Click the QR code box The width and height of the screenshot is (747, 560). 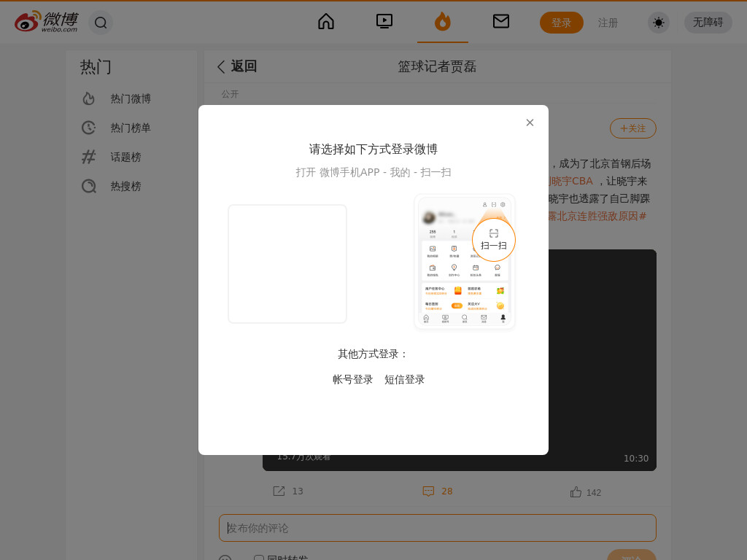point(287,264)
